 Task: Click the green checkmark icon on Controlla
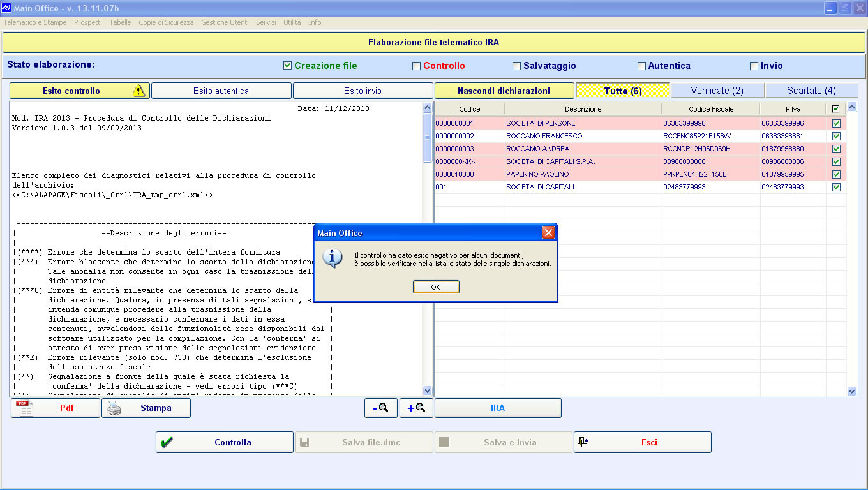(167, 442)
